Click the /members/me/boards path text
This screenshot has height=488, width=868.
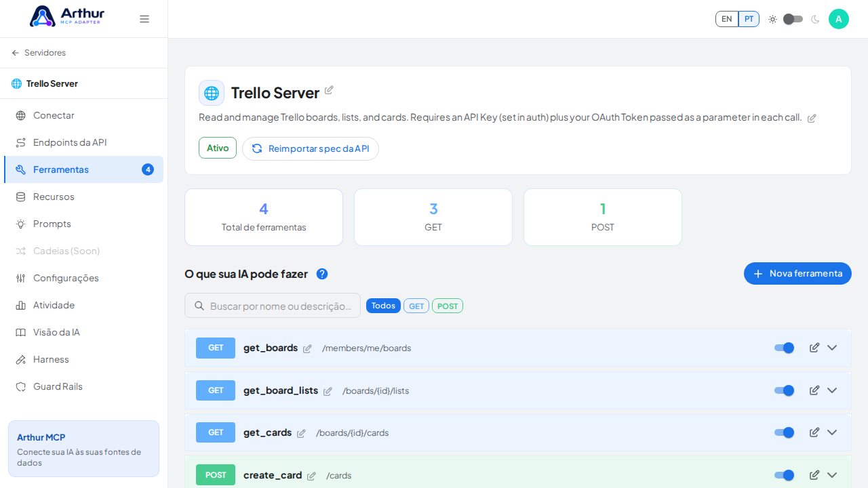point(366,348)
